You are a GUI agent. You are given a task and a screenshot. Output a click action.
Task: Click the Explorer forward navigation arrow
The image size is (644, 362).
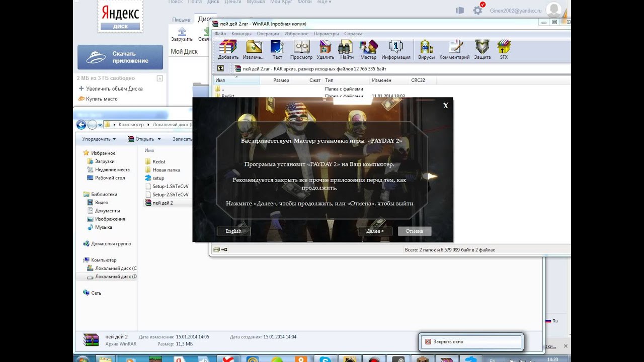(92, 125)
